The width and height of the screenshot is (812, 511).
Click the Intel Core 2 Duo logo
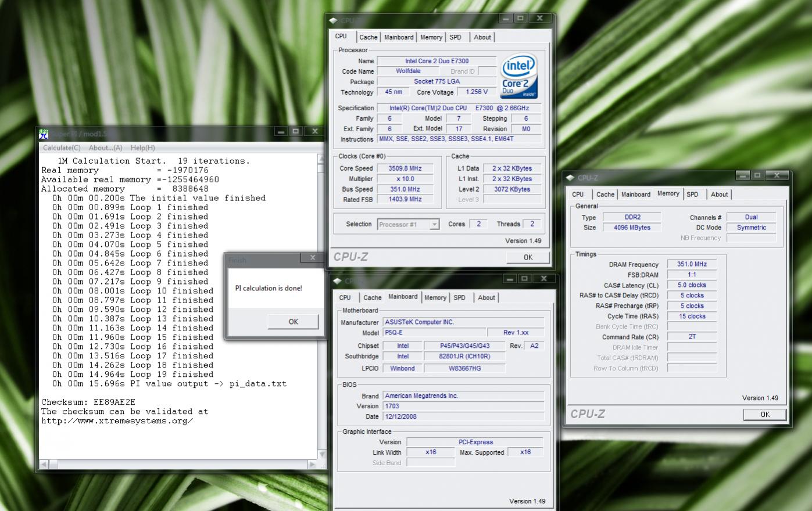pos(519,77)
